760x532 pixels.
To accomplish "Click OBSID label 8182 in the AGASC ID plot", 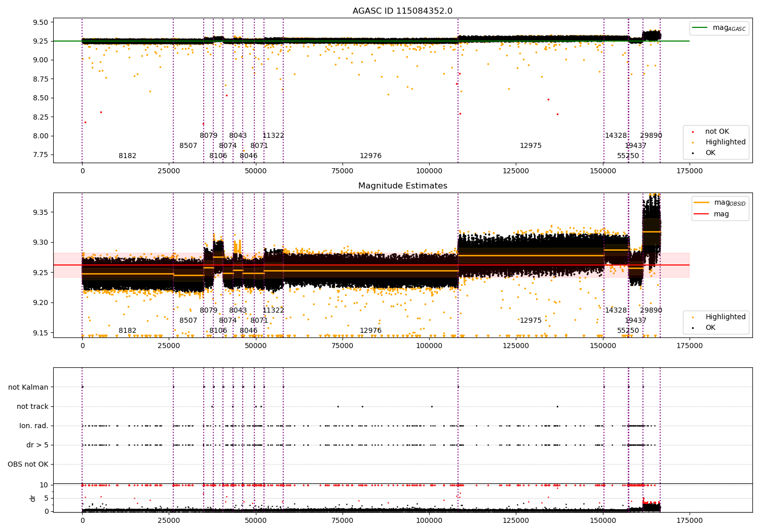I will 128,156.
